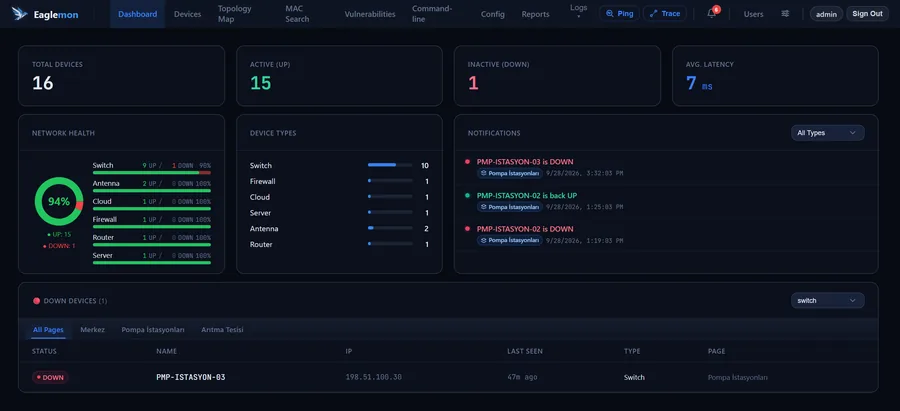Image resolution: width=900 pixels, height=411 pixels.
Task: Click the Total Devices card
Action: (x=122, y=76)
